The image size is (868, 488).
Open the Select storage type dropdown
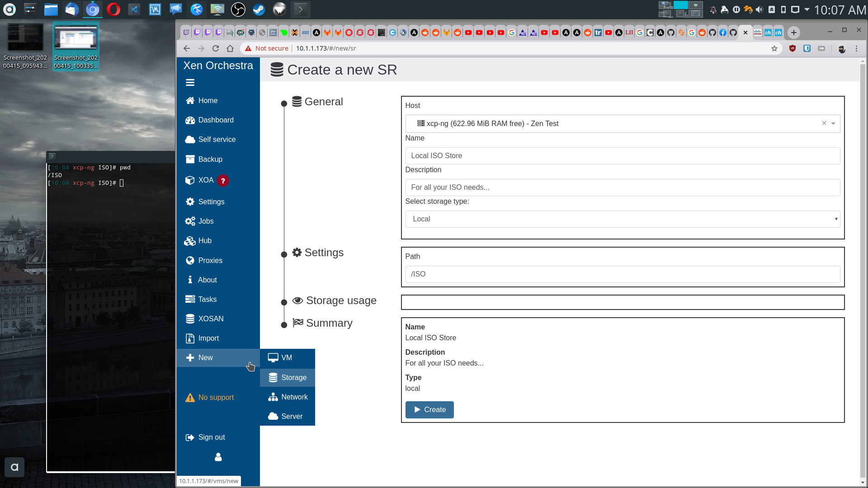[623, 219]
